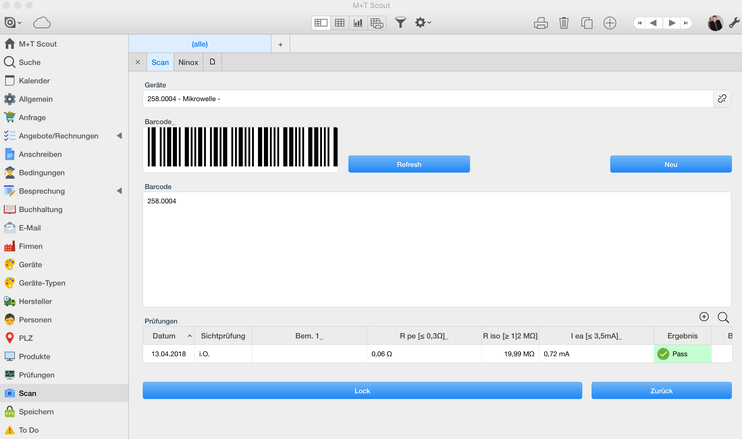Image resolution: width=742 pixels, height=439 pixels.
Task: Click the trash delete icon
Action: pos(564,22)
